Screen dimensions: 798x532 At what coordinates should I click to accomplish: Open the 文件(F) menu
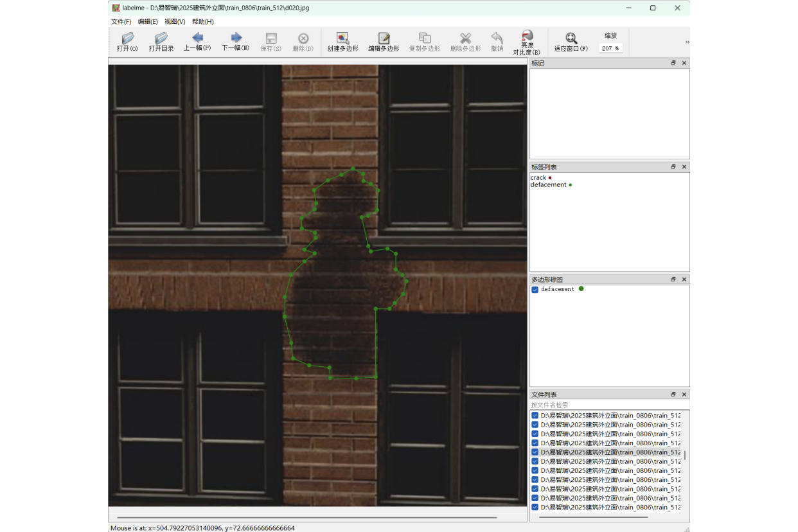121,22
